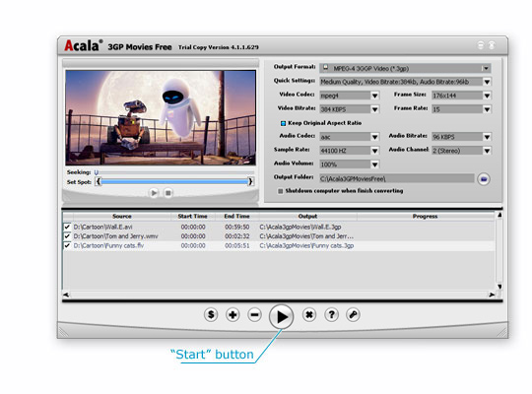Uncheck the Funny cats.flv checkbox
532x394 pixels.
pyautogui.click(x=67, y=245)
